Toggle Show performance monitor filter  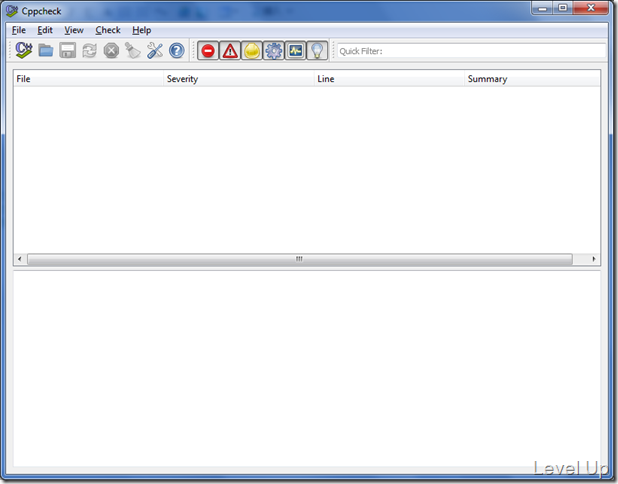296,51
